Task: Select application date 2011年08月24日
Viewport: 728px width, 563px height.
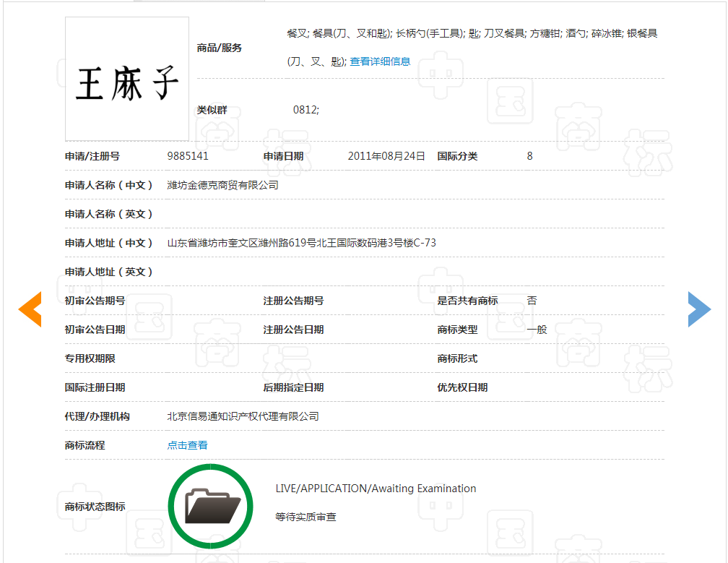Action: click(386, 156)
